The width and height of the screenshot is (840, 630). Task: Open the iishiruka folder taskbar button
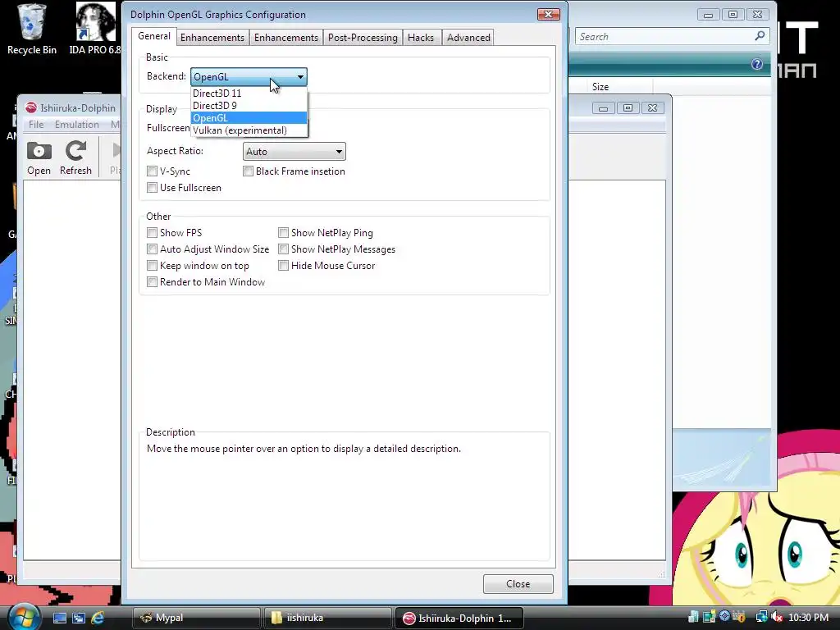click(327, 618)
